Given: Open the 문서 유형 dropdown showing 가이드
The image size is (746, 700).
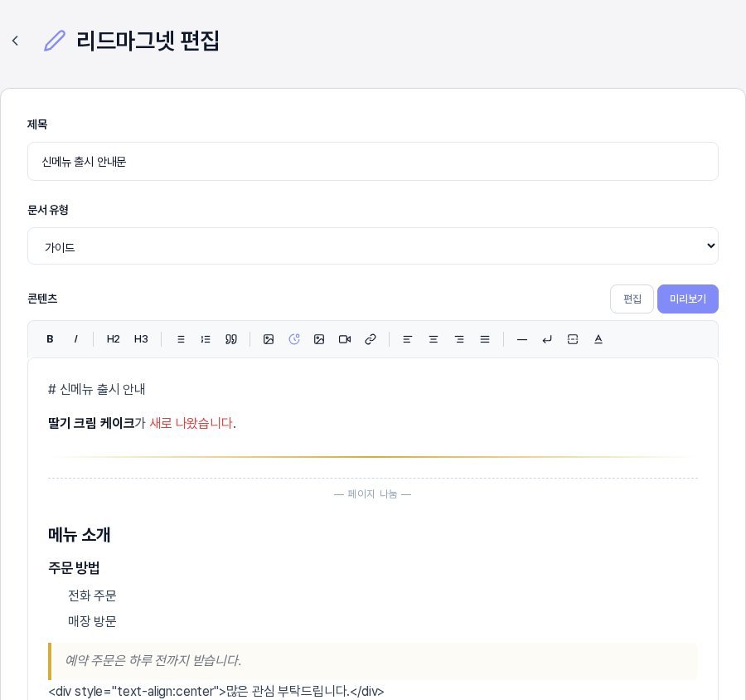Looking at the screenshot, I should pyautogui.click(x=373, y=245).
